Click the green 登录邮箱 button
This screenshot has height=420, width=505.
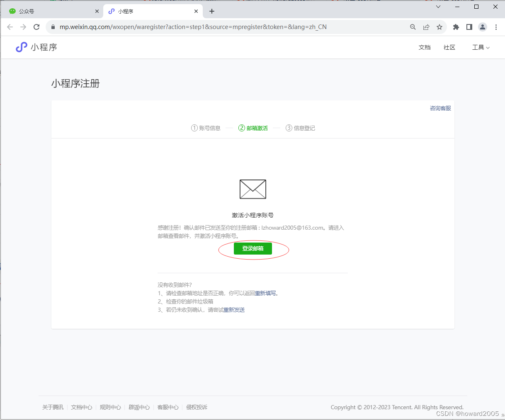pos(253,248)
